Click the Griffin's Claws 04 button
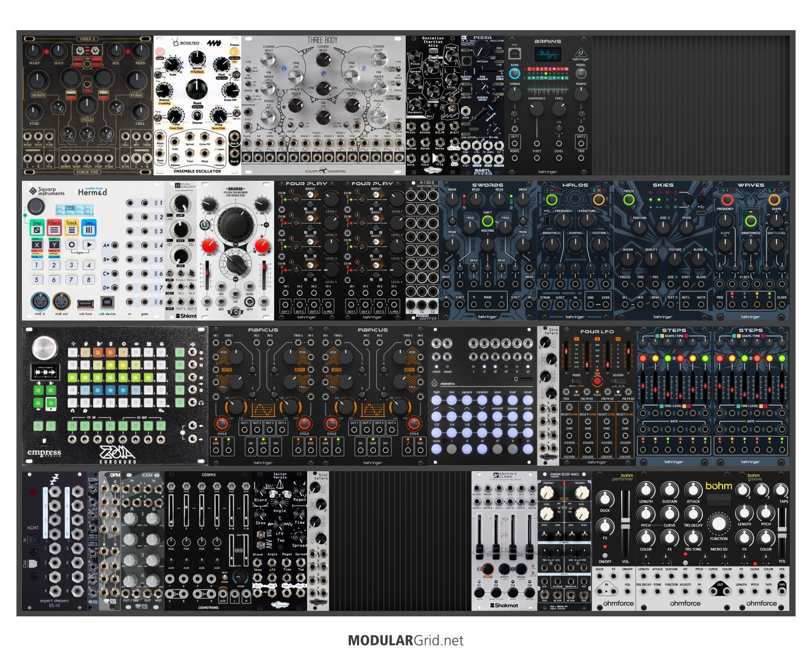This screenshot has height=652, width=812. (x=530, y=593)
